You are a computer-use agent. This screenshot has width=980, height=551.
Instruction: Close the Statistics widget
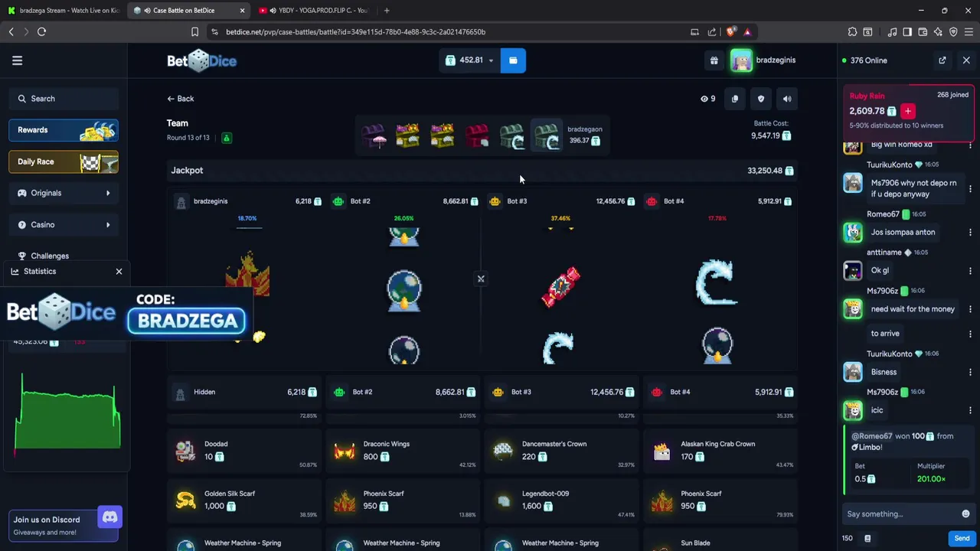click(x=119, y=271)
